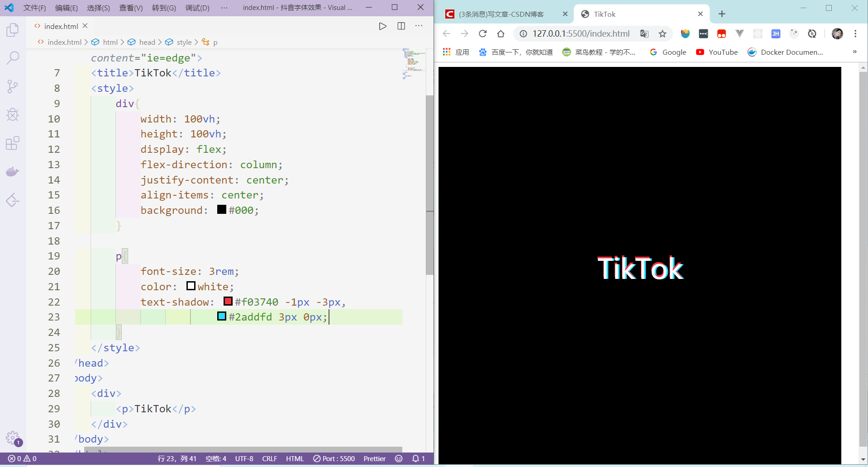Image resolution: width=868 pixels, height=467 pixels.
Task: Open the Extensions view
Action: [13, 143]
